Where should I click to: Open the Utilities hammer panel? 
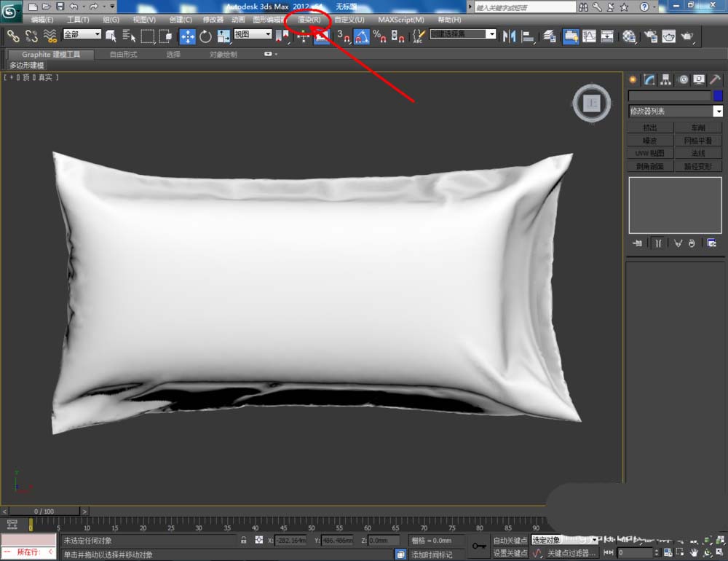716,79
